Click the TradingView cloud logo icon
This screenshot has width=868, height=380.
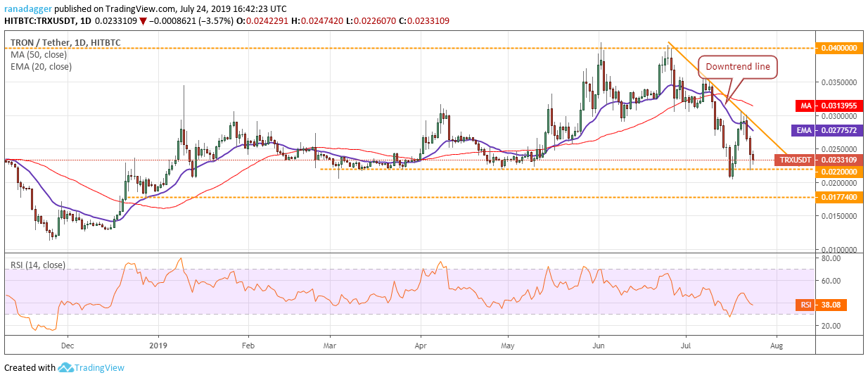pyautogui.click(x=67, y=367)
